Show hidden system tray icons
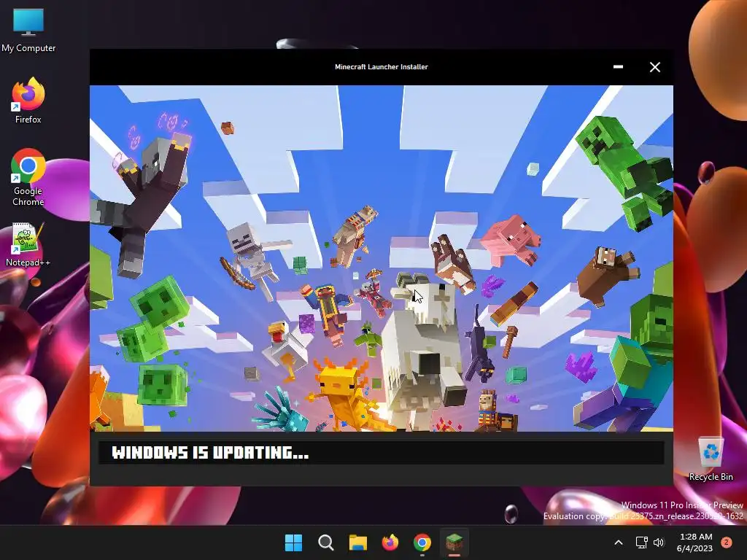 point(619,542)
